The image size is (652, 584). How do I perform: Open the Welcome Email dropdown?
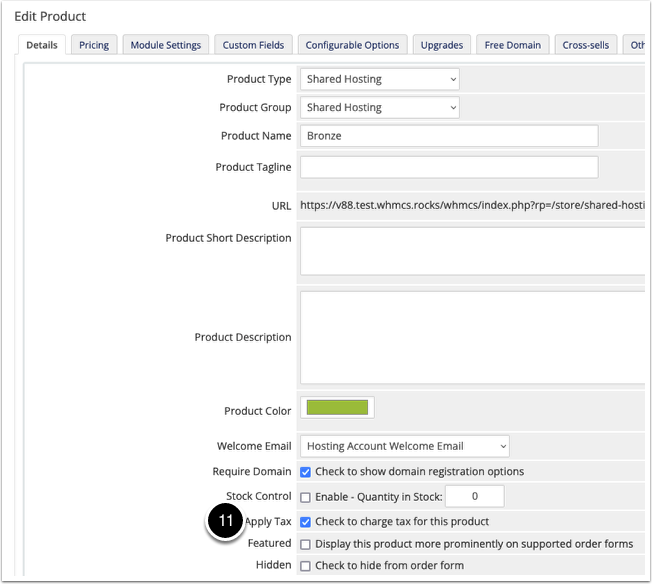(405, 446)
